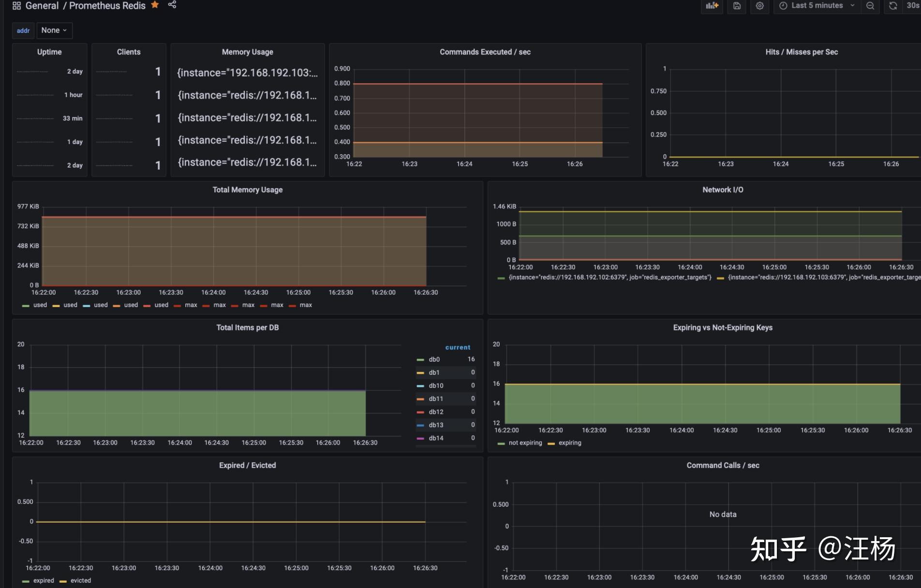Save the dashboard with the disk icon

(x=737, y=6)
